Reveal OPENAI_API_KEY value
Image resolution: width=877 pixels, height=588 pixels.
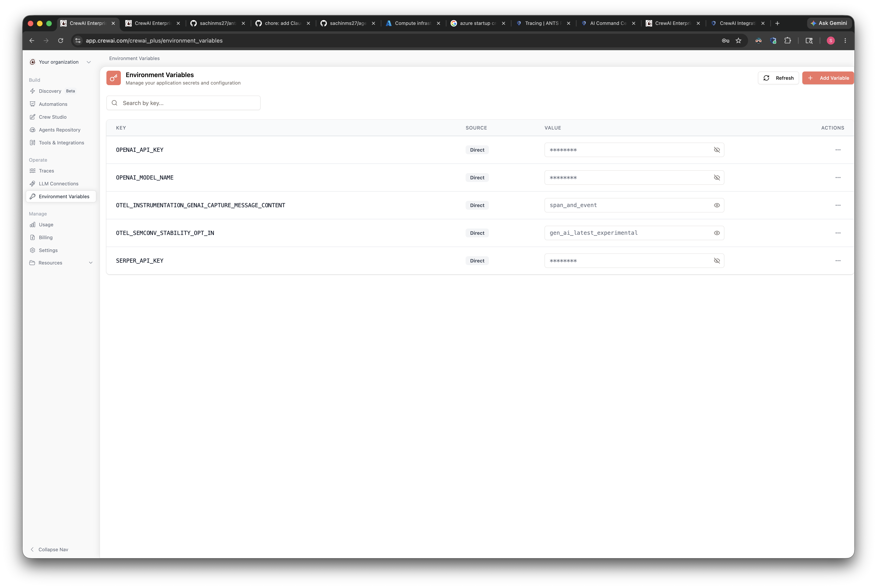point(717,150)
